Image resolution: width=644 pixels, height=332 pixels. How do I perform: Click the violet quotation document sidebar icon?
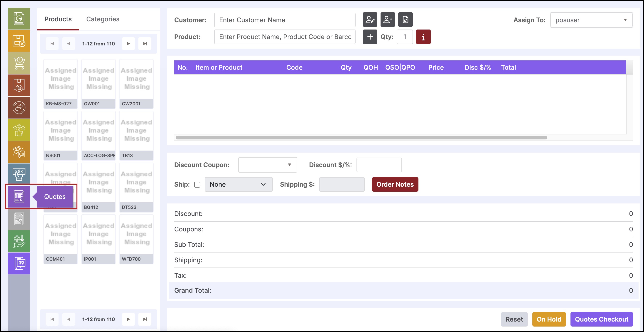tap(19, 263)
